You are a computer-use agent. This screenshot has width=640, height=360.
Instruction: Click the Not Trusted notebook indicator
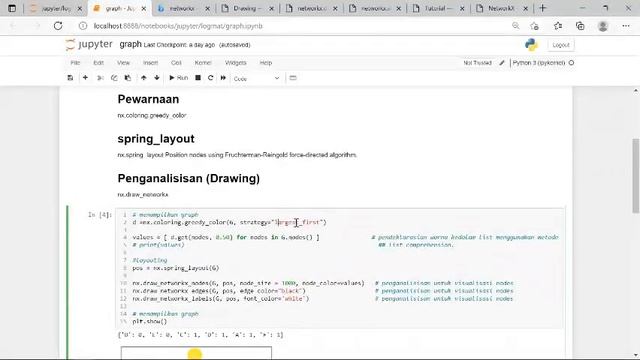pos(477,63)
